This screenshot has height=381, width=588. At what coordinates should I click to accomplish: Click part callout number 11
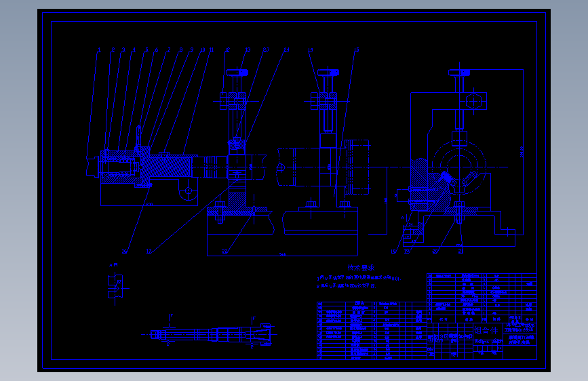coord(212,50)
